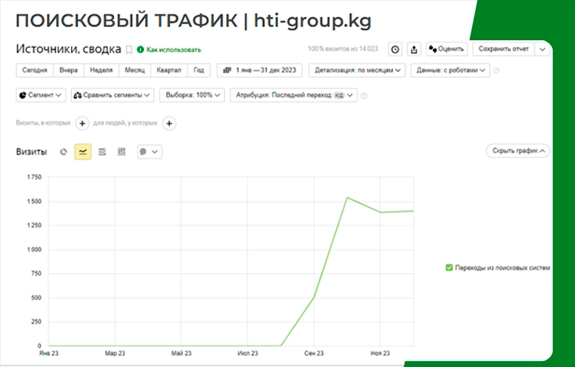Open the Как использовать help link
575x367 pixels.
(x=169, y=49)
